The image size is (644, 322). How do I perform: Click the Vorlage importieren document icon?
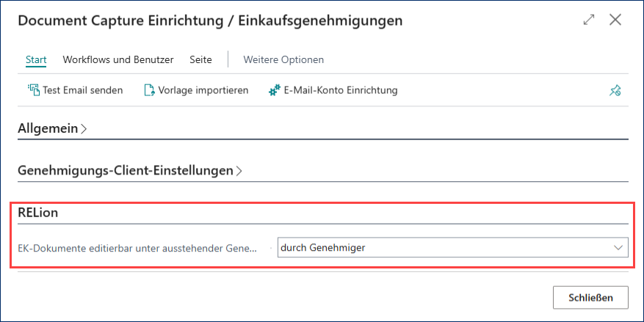pos(149,90)
